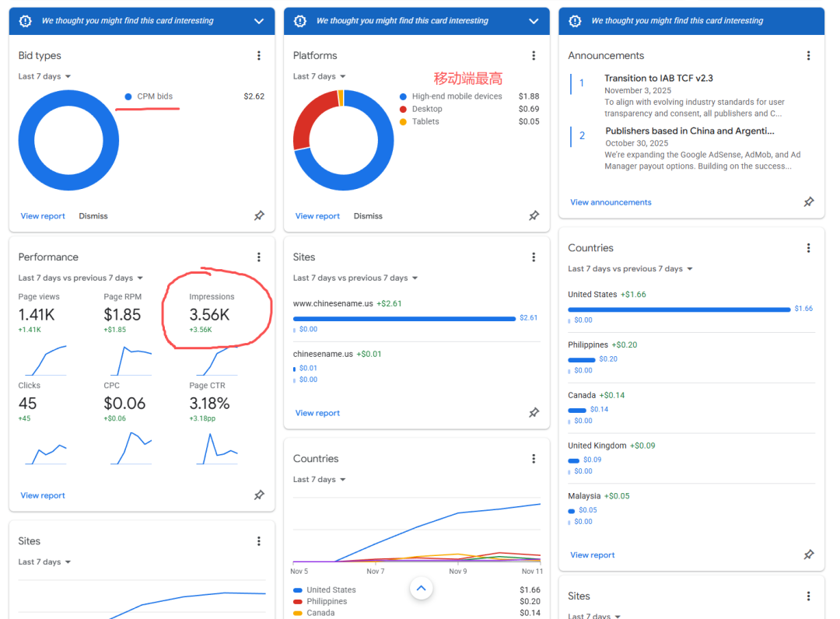Image resolution: width=840 pixels, height=619 pixels.
Task: Open View announcements link
Action: (x=611, y=202)
